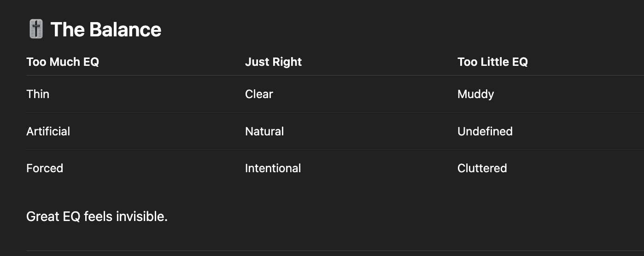
Task: Click the Forced table cell
Action: [x=45, y=168]
